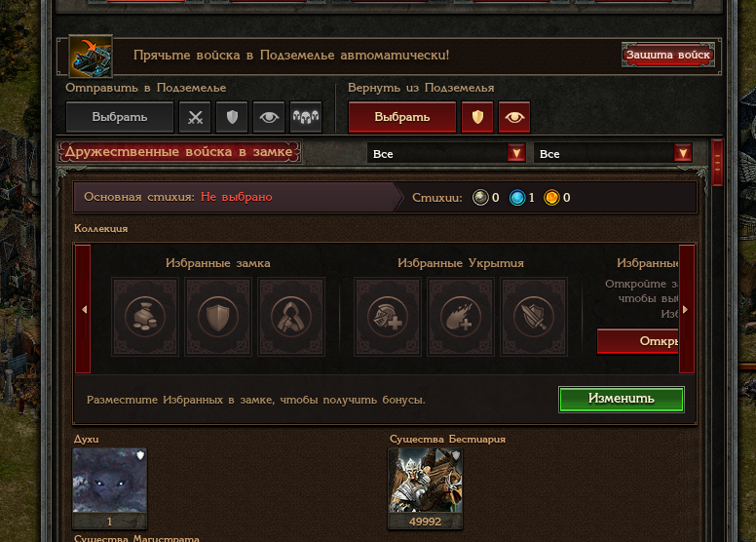756x542 pixels.
Task: Select gray shield defensive troops icon
Action: [x=232, y=117]
